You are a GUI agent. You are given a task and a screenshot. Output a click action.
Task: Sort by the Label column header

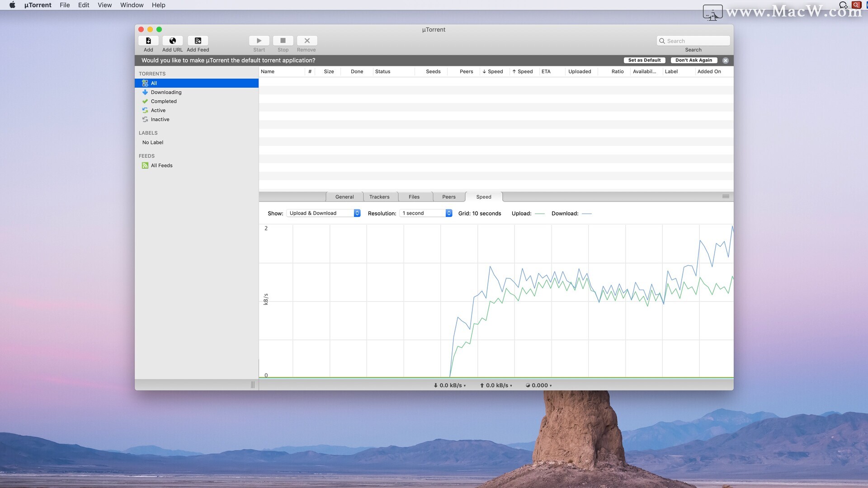tap(679, 71)
